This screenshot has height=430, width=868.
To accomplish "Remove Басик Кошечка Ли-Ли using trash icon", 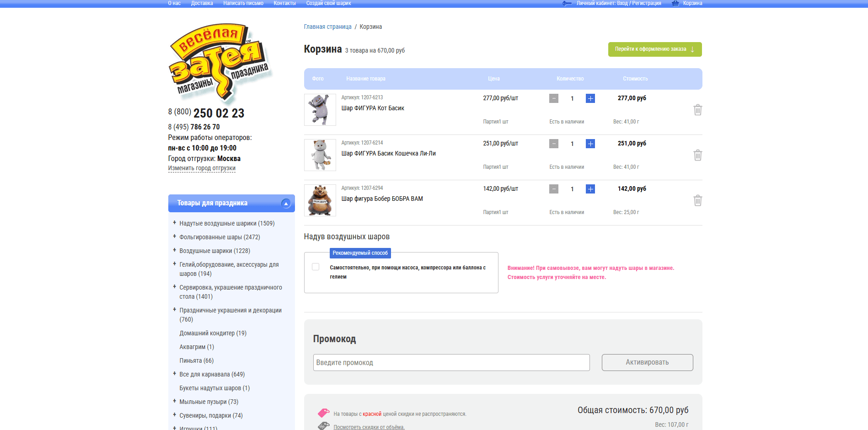I will coord(697,155).
